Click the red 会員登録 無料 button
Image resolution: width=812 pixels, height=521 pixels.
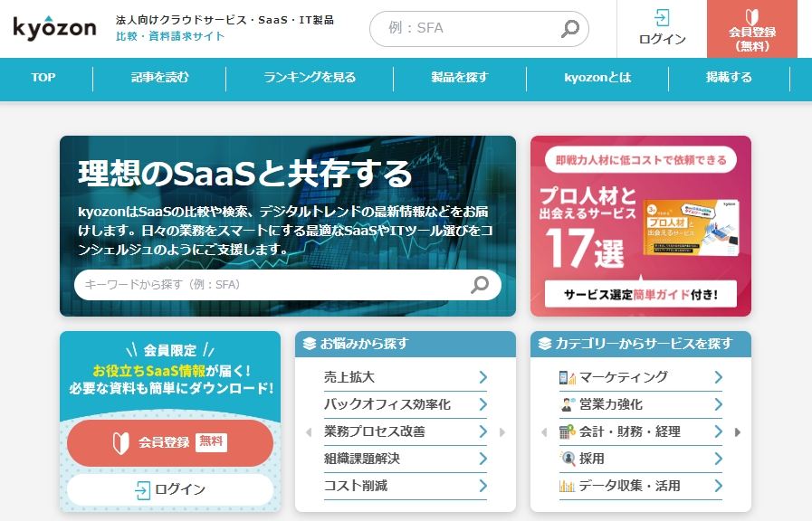[170, 443]
